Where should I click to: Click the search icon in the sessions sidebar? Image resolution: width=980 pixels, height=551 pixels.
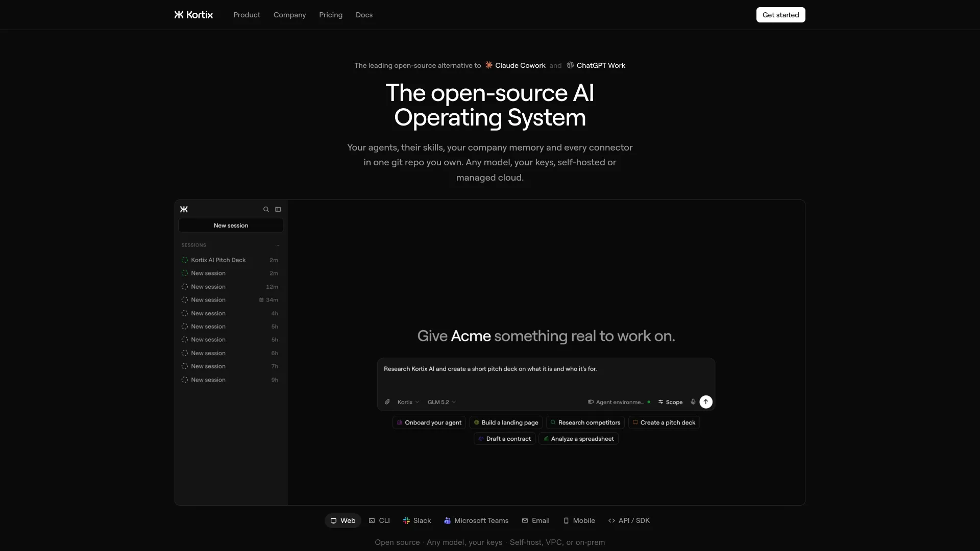(266, 209)
